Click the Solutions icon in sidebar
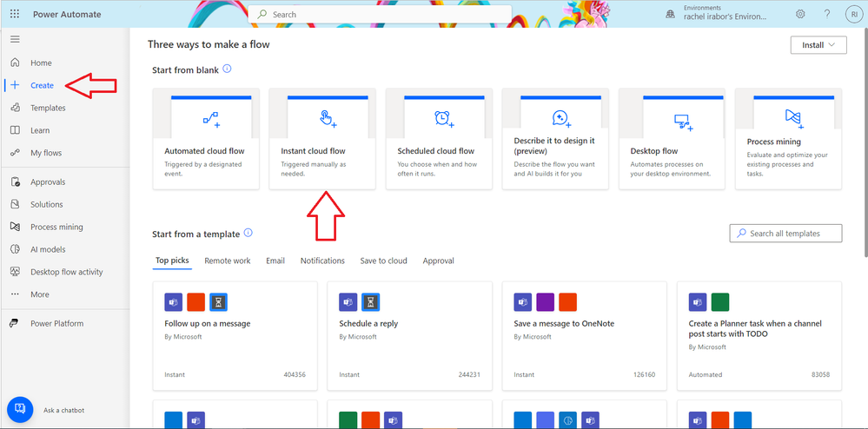 (x=16, y=204)
